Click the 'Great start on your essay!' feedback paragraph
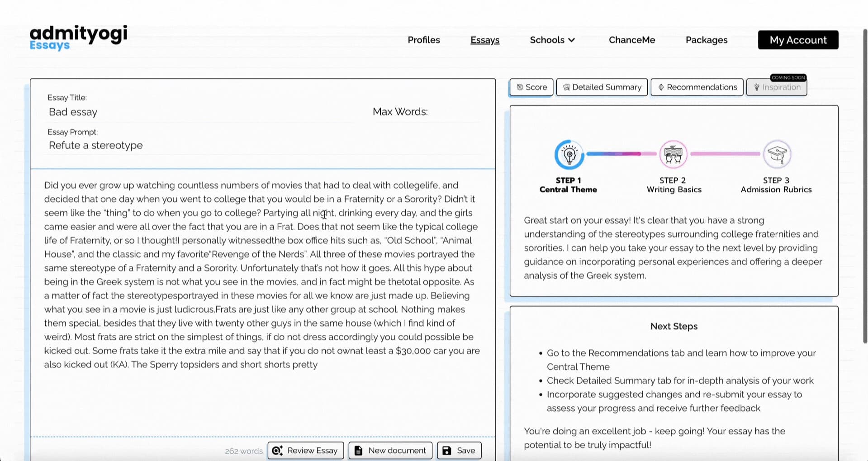The width and height of the screenshot is (868, 461). (673, 248)
